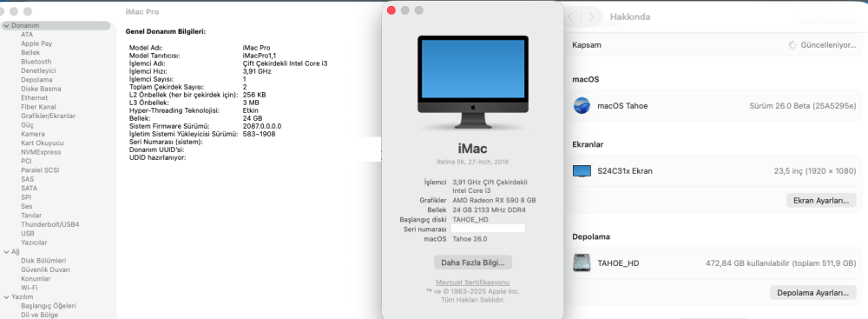
Task: Select Fiber Kanal in the sidebar
Action: pos(38,107)
